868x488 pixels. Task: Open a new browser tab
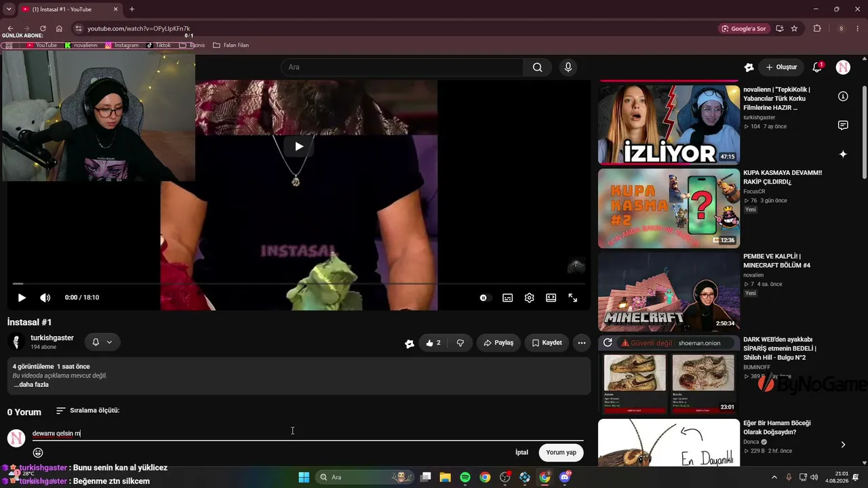click(132, 9)
